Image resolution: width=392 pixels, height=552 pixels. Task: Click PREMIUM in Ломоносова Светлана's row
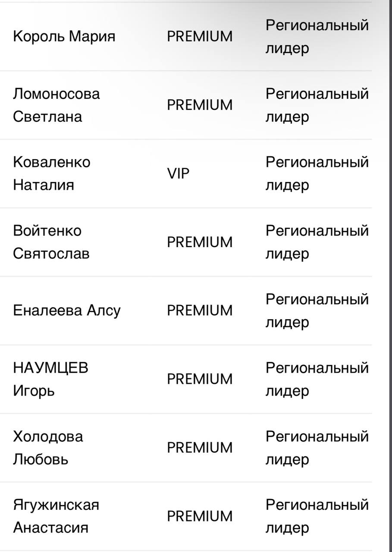pos(200,105)
